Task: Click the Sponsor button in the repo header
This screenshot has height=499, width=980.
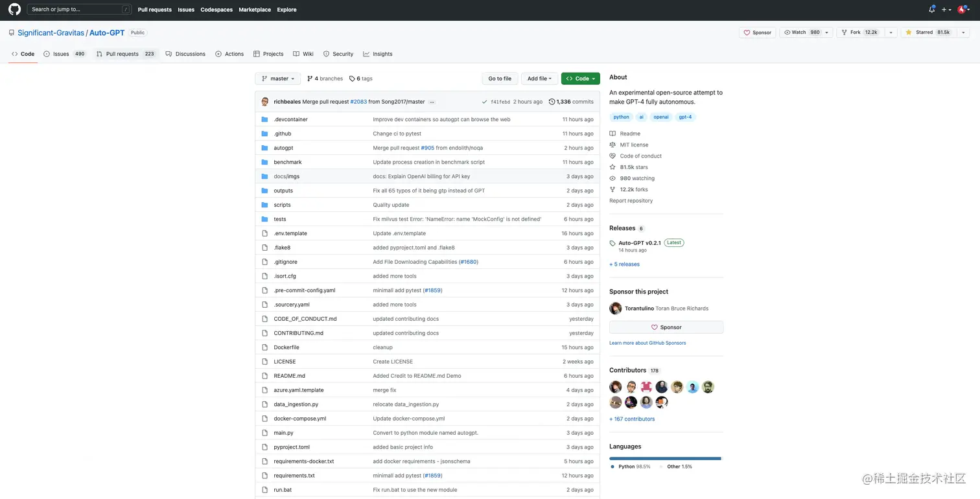Action: (x=757, y=32)
